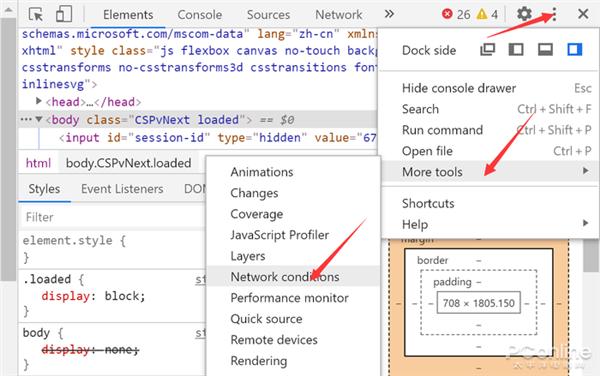Dock DevTools to the right side

(574, 50)
